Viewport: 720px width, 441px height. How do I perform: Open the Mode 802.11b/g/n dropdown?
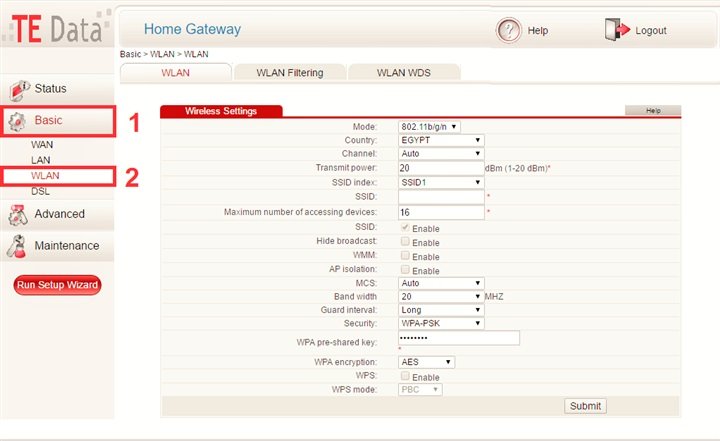pyautogui.click(x=429, y=127)
